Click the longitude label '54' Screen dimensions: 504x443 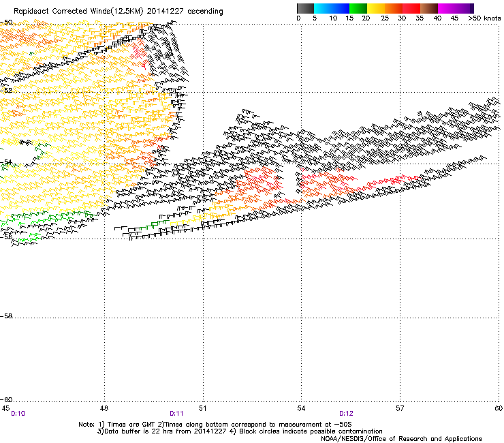301,408
